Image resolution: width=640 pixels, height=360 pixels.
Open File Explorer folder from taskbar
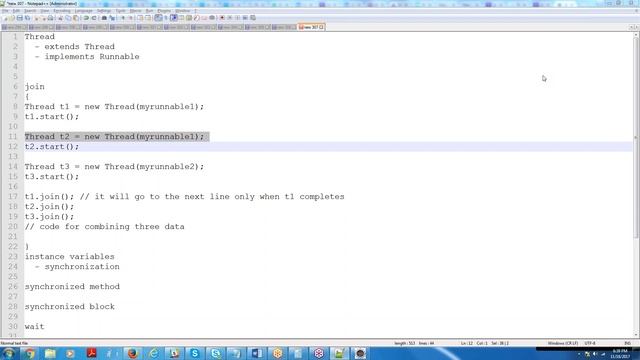pyautogui.click(x=50, y=353)
